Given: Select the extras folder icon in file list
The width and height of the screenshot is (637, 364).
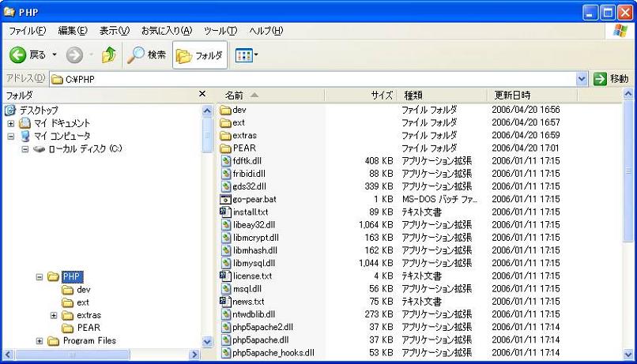Looking at the screenshot, I should pyautogui.click(x=225, y=136).
